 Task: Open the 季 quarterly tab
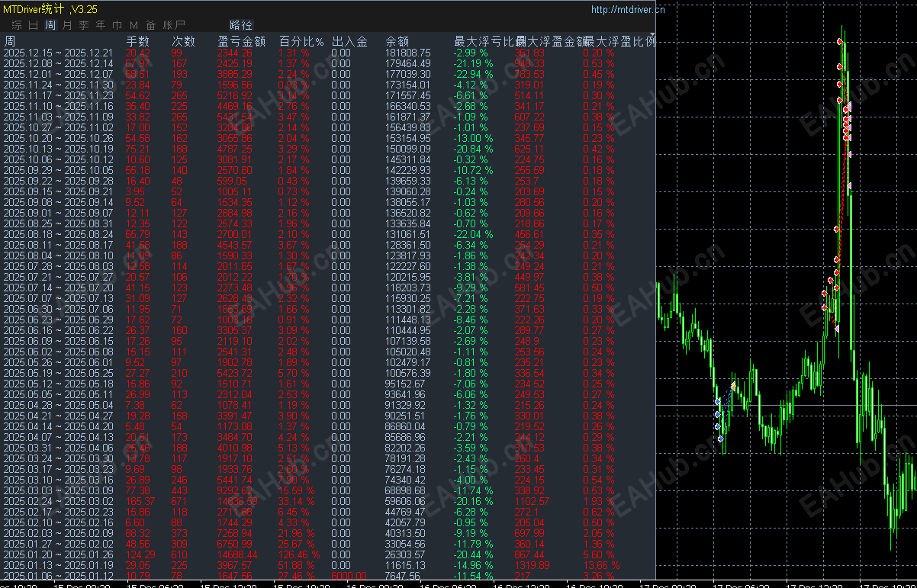(84, 25)
